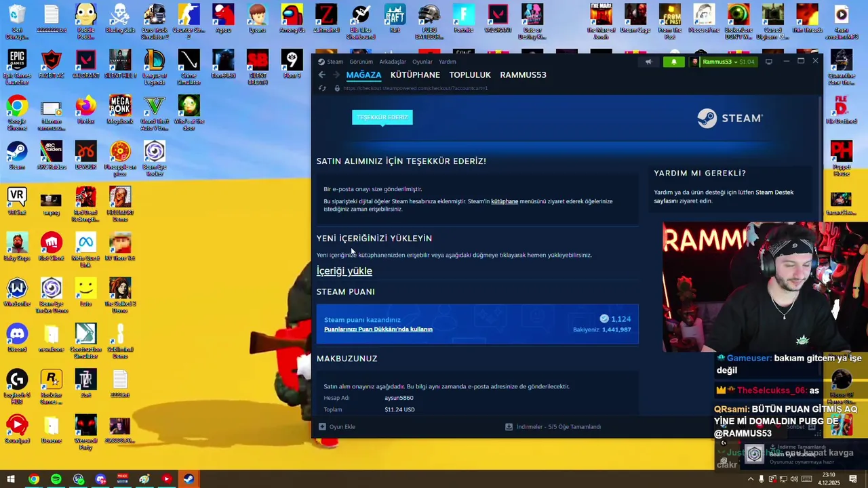Select the Soundpad desktop shortcut

(x=17, y=428)
